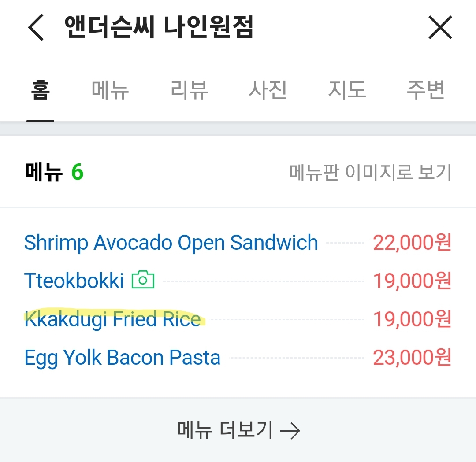
Task: Click the 23,000원 pasta price
Action: coord(412,358)
